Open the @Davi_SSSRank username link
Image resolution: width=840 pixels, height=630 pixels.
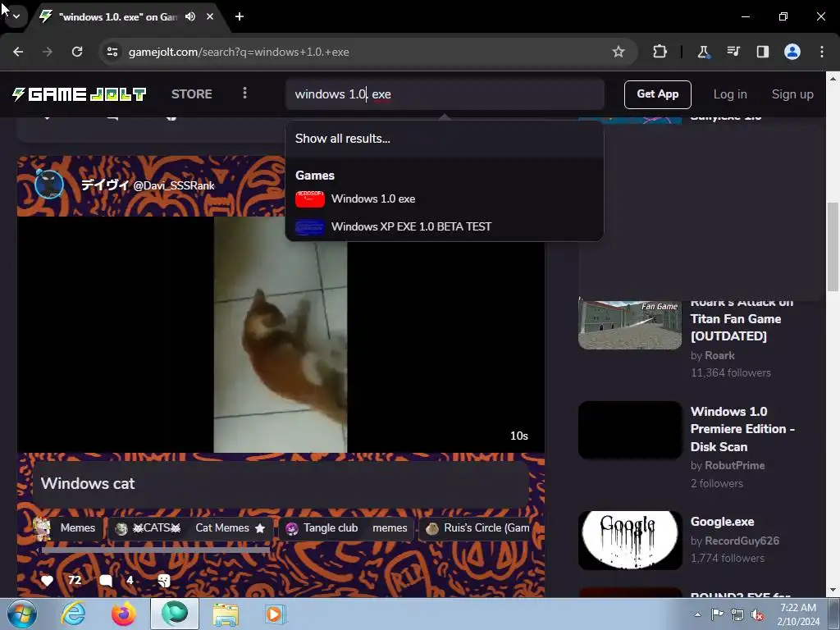coord(174,186)
